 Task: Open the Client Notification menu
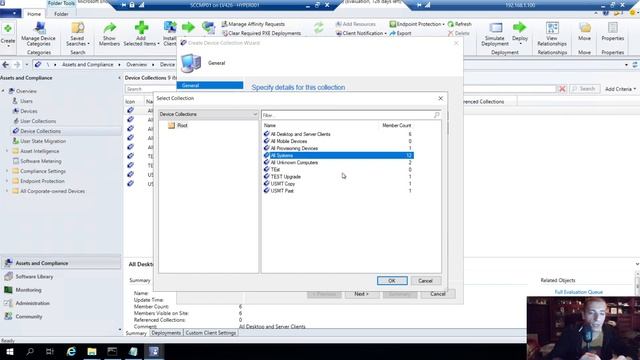pyautogui.click(x=361, y=33)
